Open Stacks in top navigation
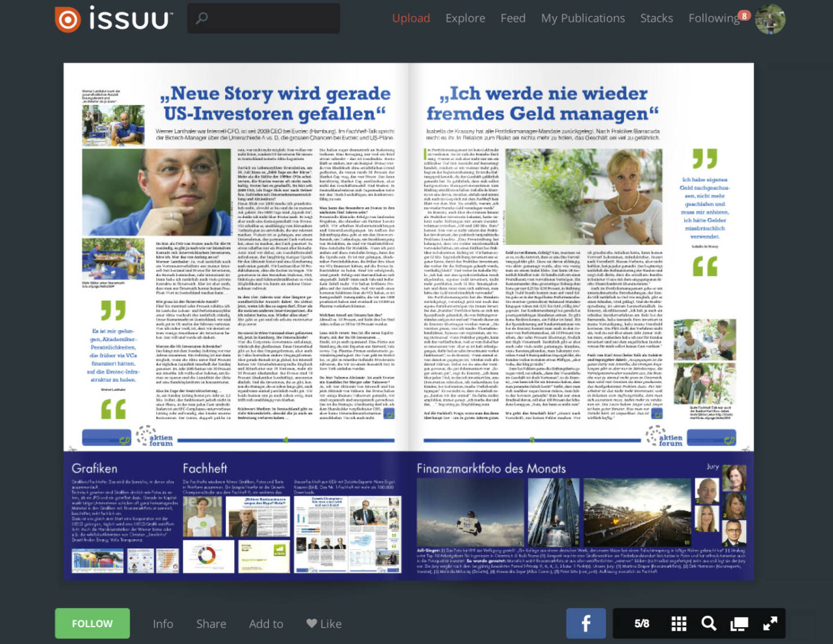Screen dimensions: 833x644 (657, 19)
